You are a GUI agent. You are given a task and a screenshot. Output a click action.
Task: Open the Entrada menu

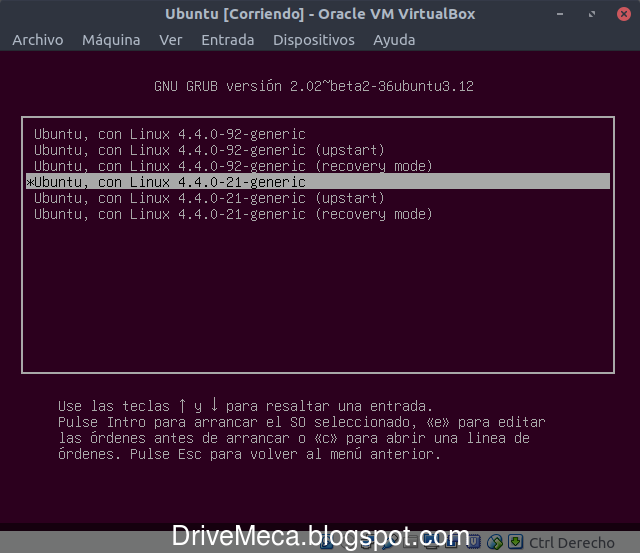(228, 40)
